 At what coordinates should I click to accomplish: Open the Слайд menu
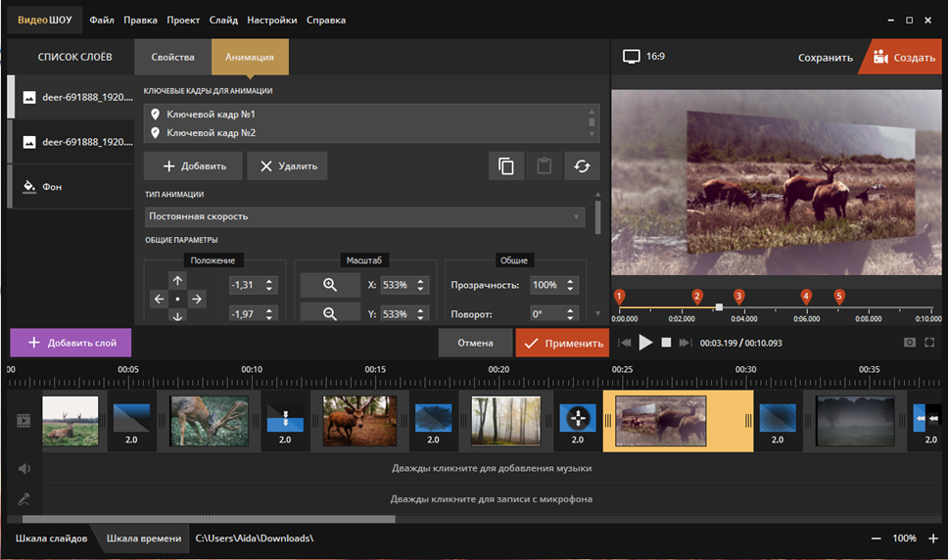pos(223,20)
